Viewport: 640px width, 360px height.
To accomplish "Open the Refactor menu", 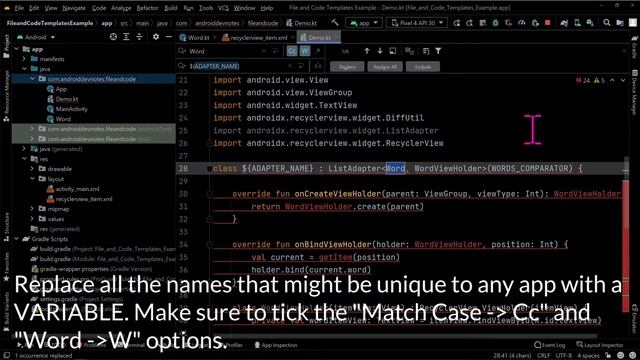I will pos(147,8).
